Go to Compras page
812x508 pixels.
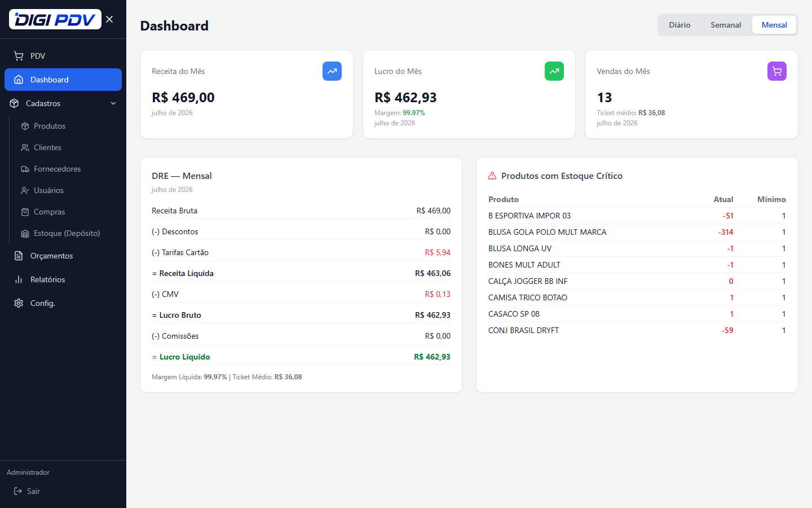coord(49,212)
